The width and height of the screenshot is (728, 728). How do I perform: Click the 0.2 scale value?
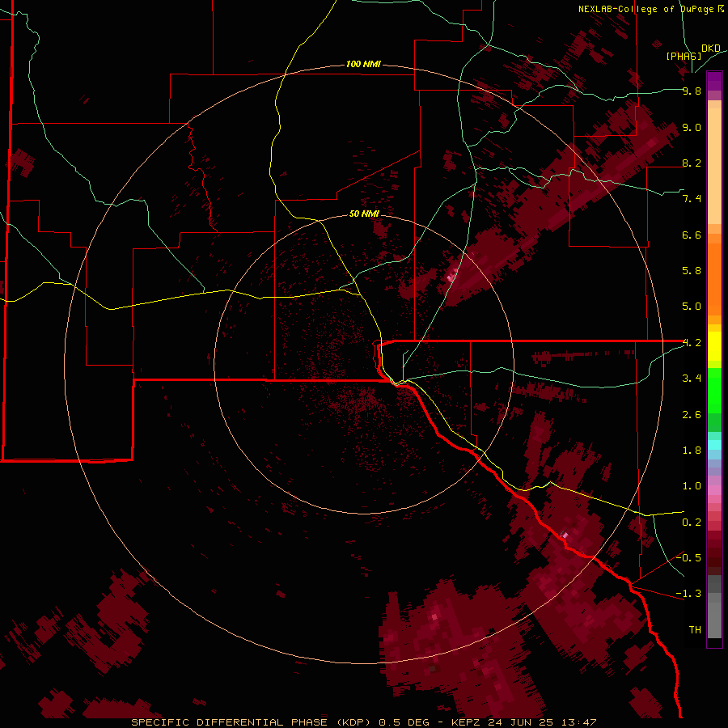[692, 523]
